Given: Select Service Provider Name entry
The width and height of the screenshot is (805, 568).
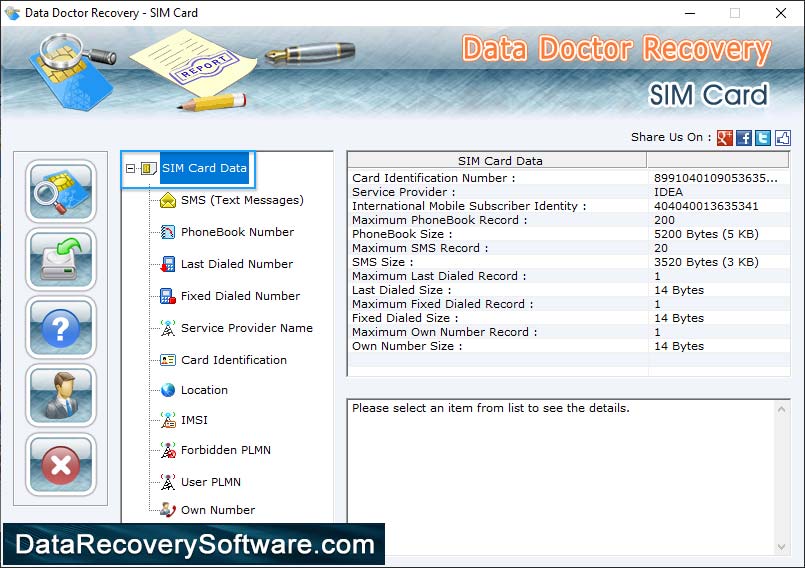Looking at the screenshot, I should pos(246,328).
